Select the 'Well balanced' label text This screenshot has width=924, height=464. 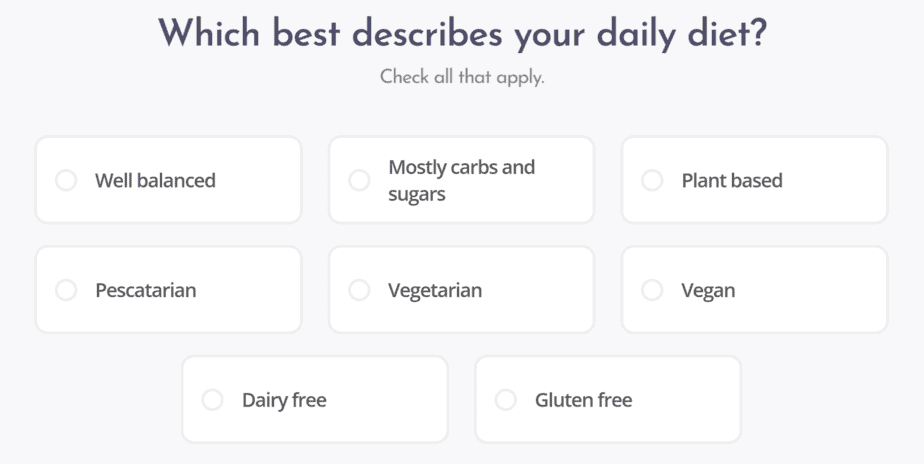pyautogui.click(x=155, y=181)
